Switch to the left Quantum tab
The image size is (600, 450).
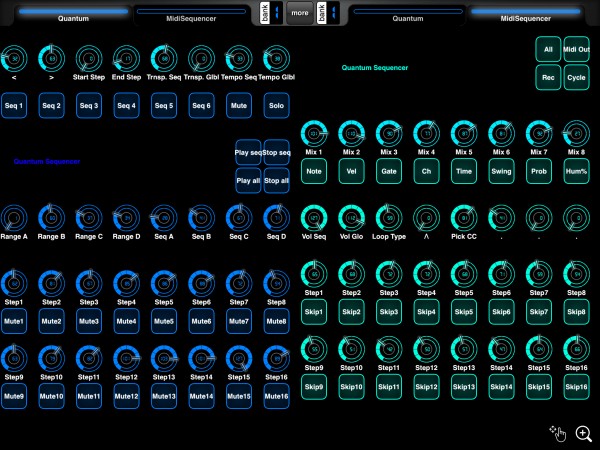pyautogui.click(x=73, y=15)
